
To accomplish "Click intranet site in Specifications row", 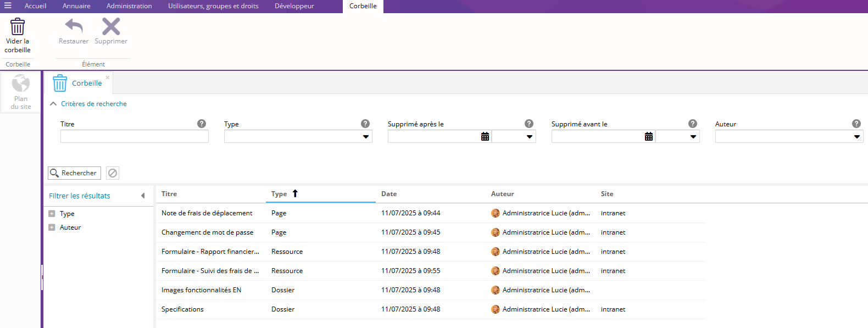I will click(x=613, y=309).
